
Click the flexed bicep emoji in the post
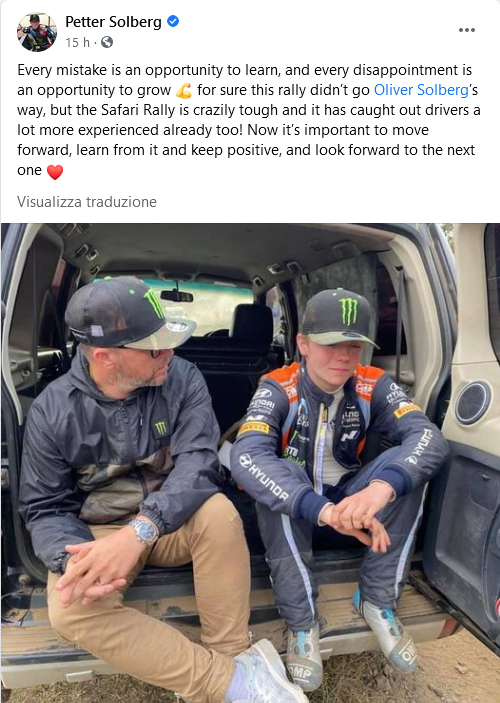(183, 91)
